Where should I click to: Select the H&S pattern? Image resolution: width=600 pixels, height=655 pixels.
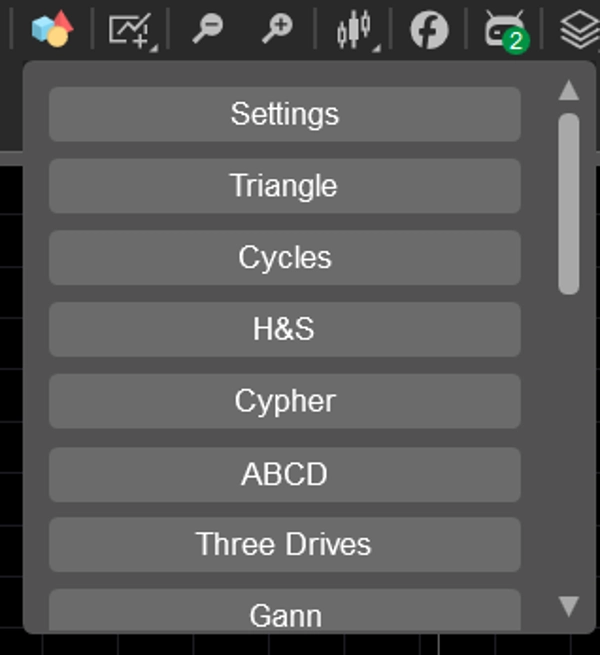click(x=284, y=330)
